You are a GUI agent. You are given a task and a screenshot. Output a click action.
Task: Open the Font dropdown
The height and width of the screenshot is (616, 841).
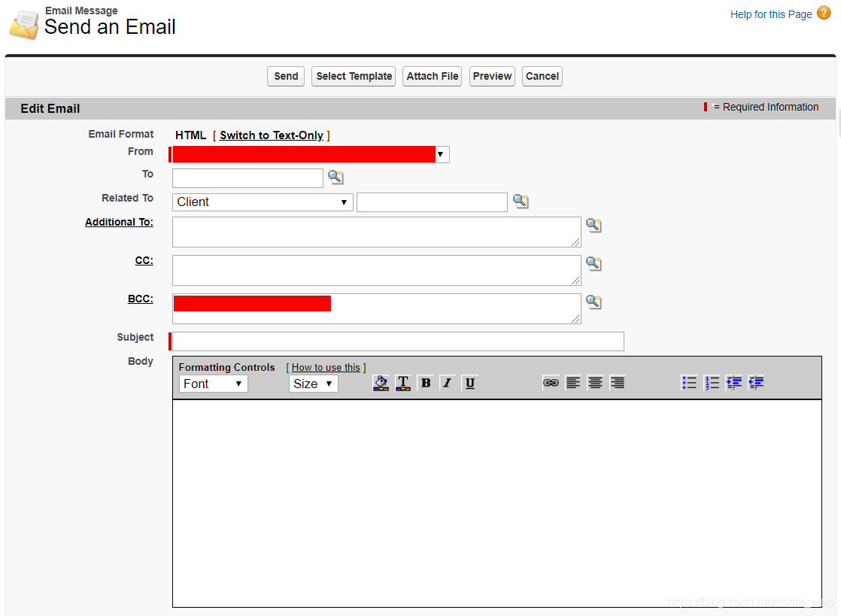214,384
